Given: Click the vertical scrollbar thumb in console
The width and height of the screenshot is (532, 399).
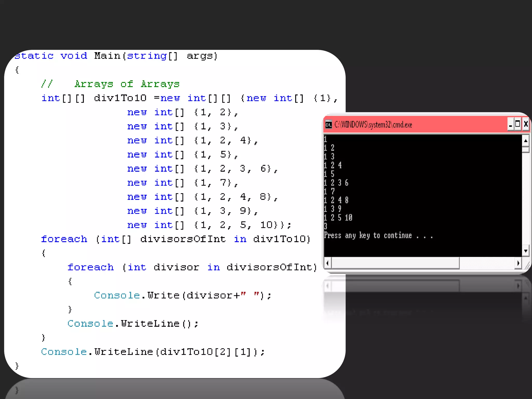Looking at the screenshot, I should pyautogui.click(x=526, y=150).
